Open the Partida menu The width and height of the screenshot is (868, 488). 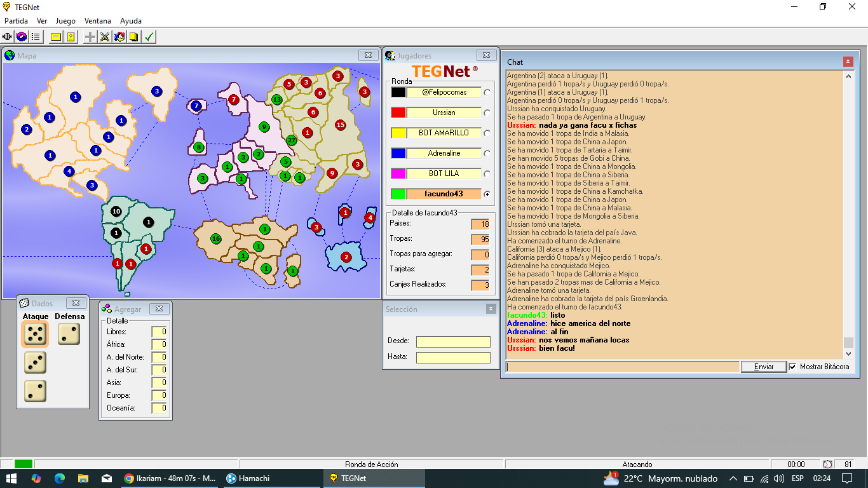coord(17,21)
